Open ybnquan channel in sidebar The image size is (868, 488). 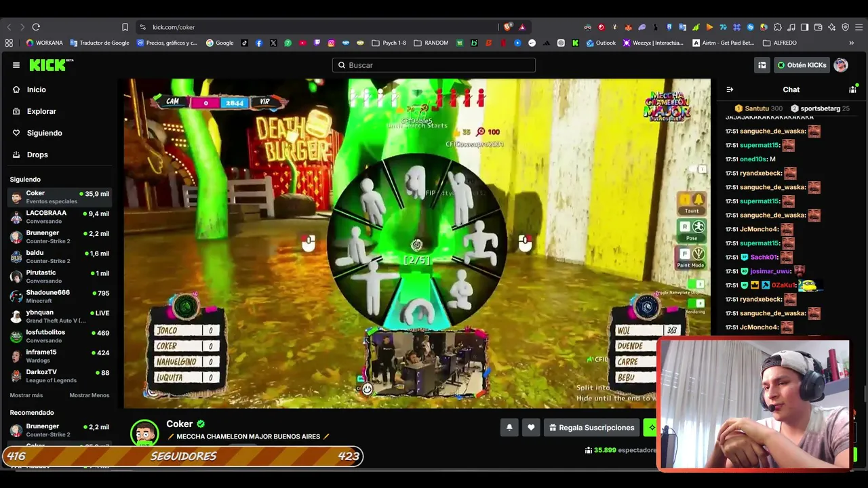[x=60, y=317]
